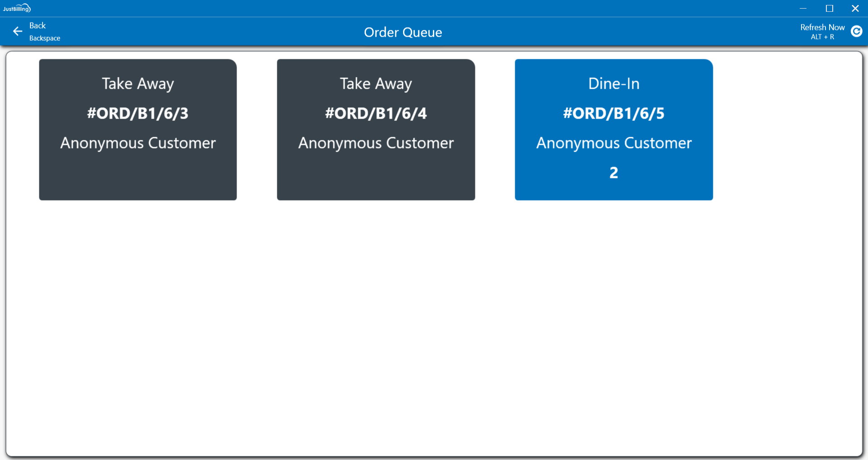This screenshot has width=868, height=460.
Task: Select order number #ORD/B1/6/4
Action: click(x=375, y=113)
